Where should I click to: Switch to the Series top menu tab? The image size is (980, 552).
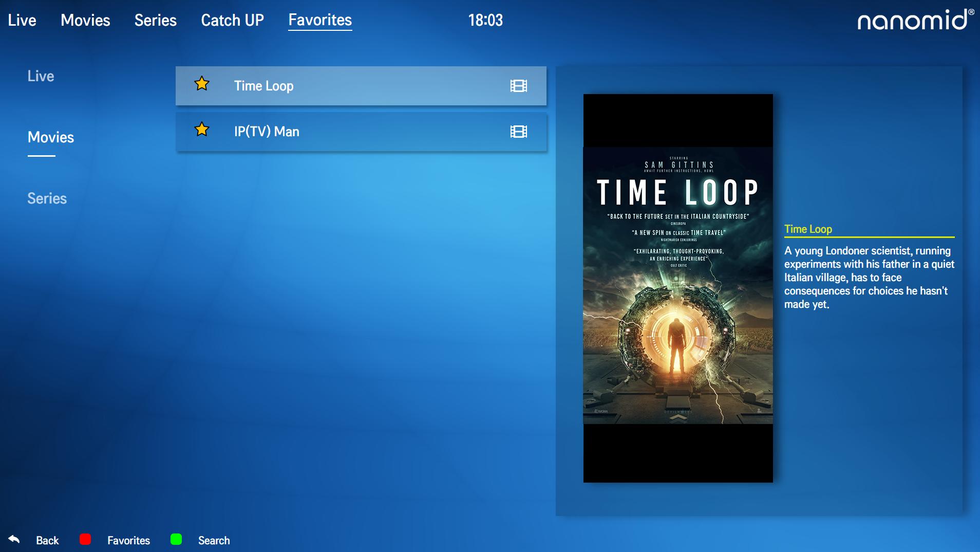[156, 20]
